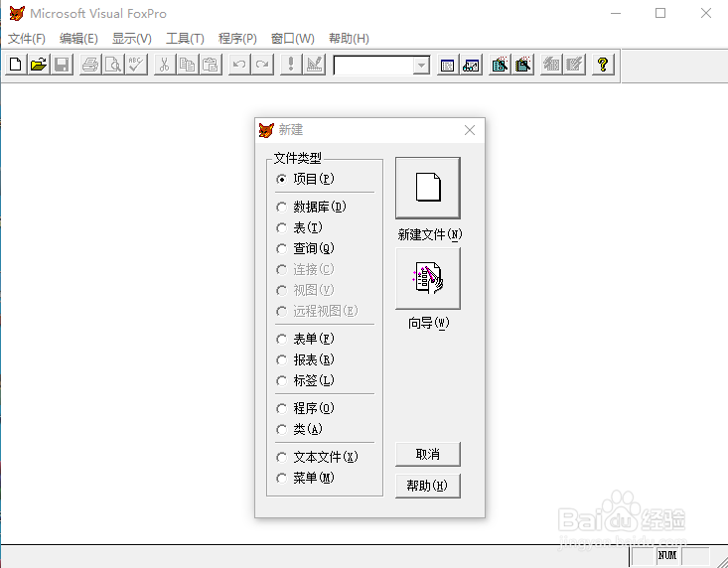Viewport: 728px width, 568px height.
Task: Maximize the Visual FoxPro window
Action: click(660, 13)
